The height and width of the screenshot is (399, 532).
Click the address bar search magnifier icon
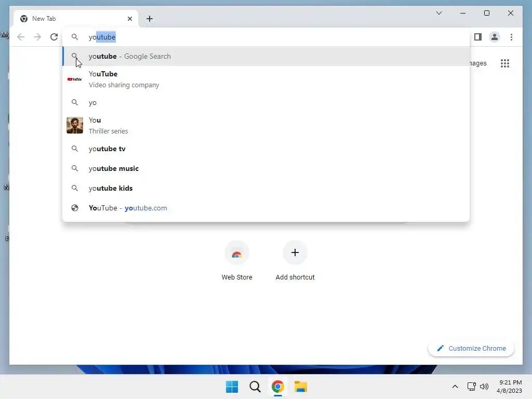pos(75,37)
